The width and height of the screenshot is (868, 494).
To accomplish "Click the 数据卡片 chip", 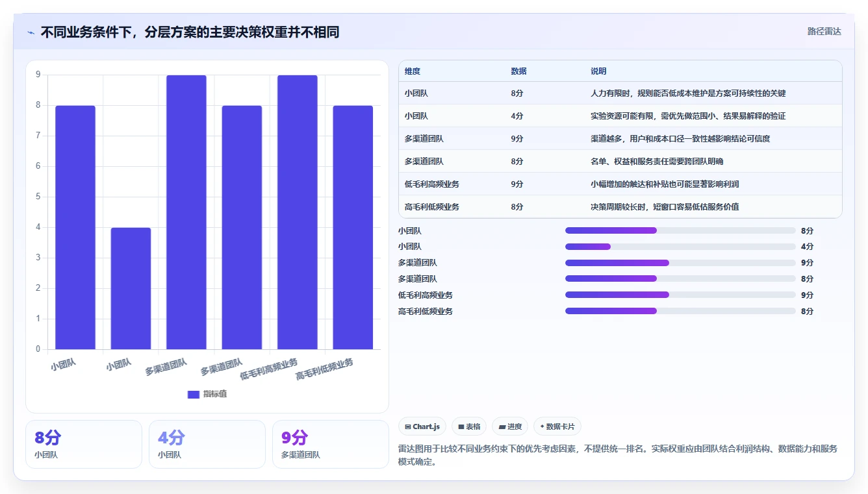I will coord(557,426).
